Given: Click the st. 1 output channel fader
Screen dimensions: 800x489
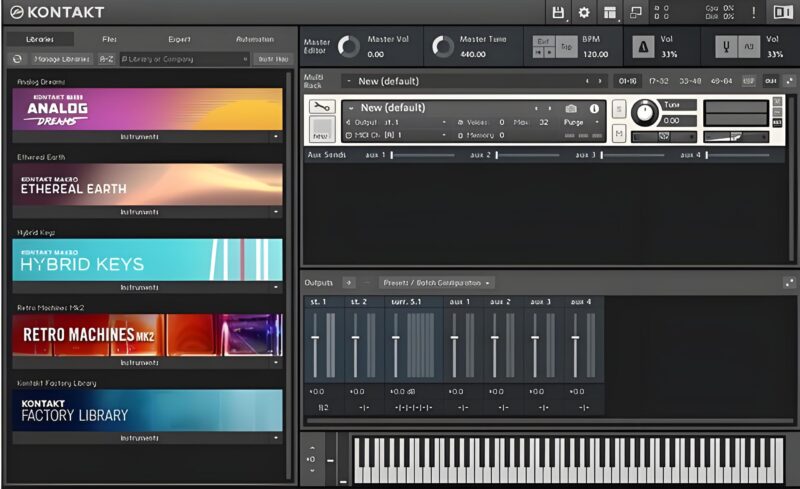Looking at the screenshot, I should 315,338.
